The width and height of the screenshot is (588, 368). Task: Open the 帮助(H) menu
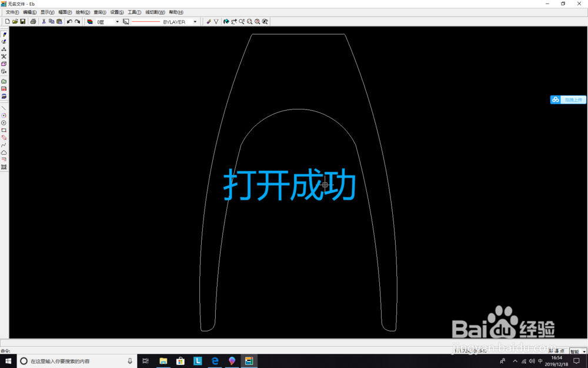tap(176, 12)
